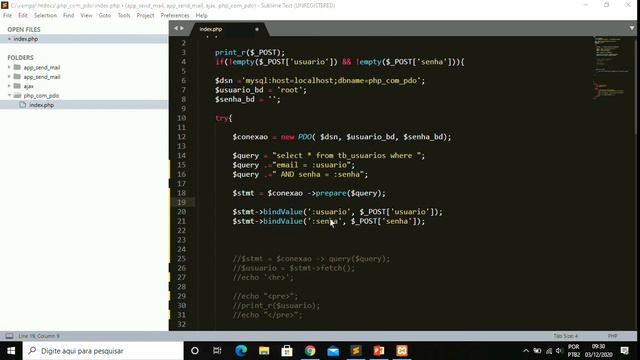The height and width of the screenshot is (360, 640).
Task: Launch Google Chrome from taskbar
Action: tap(310, 351)
